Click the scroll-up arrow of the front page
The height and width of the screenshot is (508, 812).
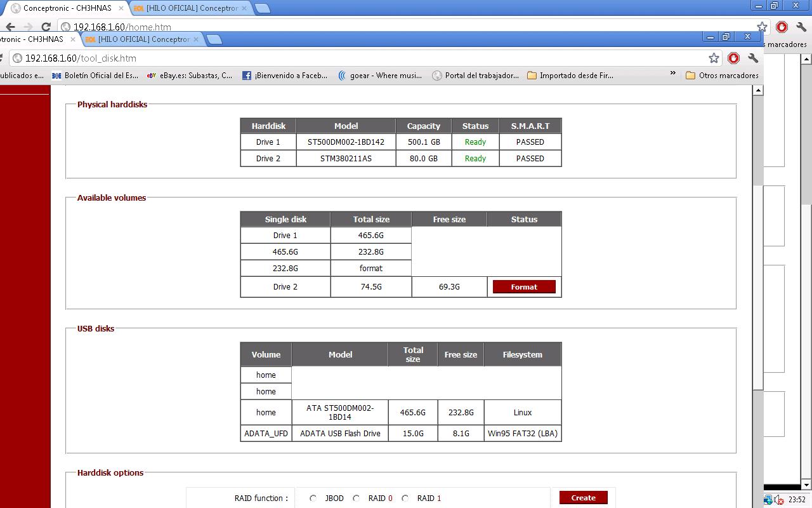[x=758, y=91]
